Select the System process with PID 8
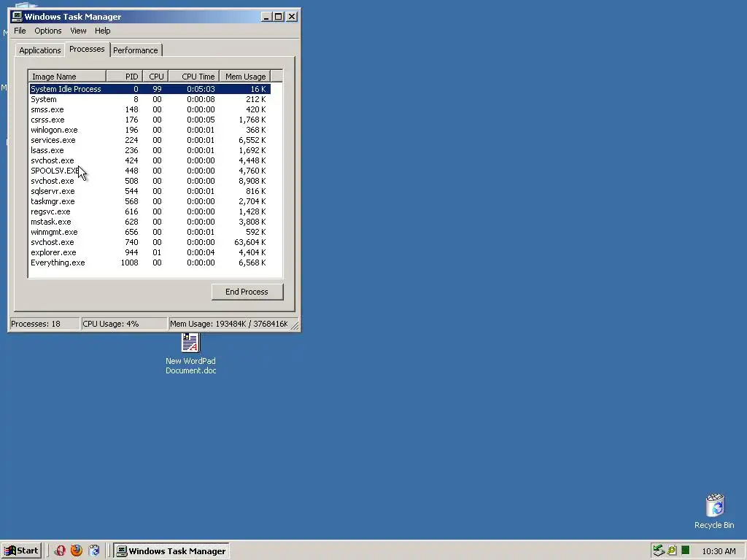The width and height of the screenshot is (747, 560). coord(150,99)
